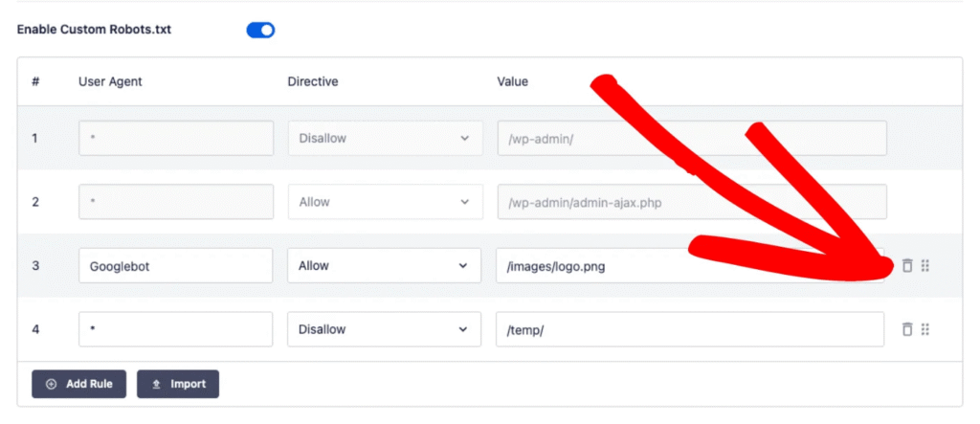Viewport: 980px width, 424px height.
Task: Delete the /temp/ rule with trash icon
Action: [x=907, y=329]
